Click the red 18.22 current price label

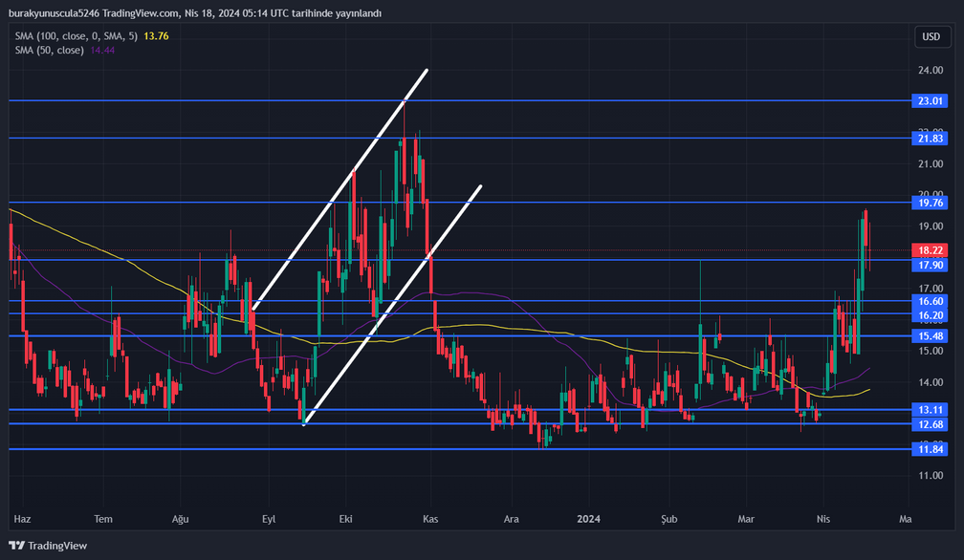(x=931, y=249)
